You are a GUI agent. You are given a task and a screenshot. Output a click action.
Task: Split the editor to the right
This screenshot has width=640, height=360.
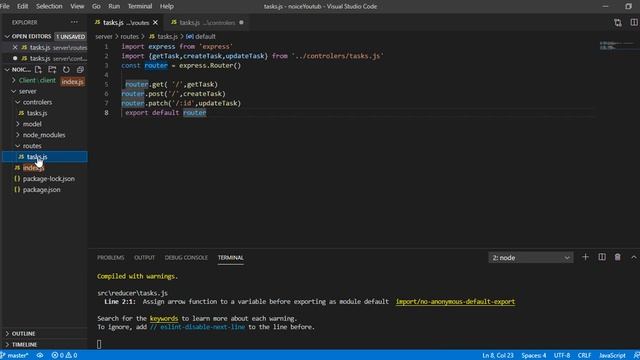point(634,22)
